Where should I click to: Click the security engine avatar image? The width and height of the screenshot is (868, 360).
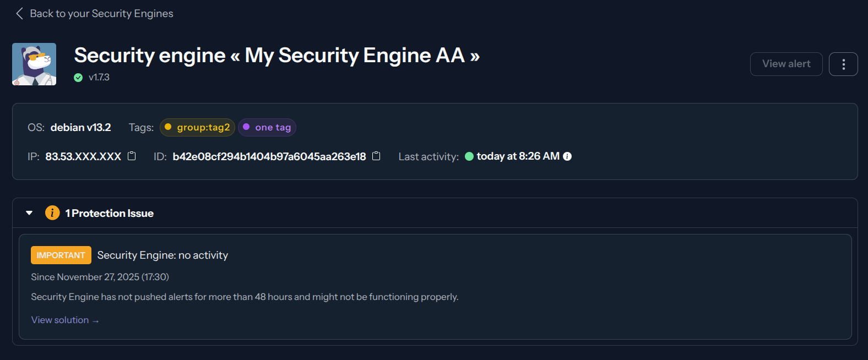(34, 64)
